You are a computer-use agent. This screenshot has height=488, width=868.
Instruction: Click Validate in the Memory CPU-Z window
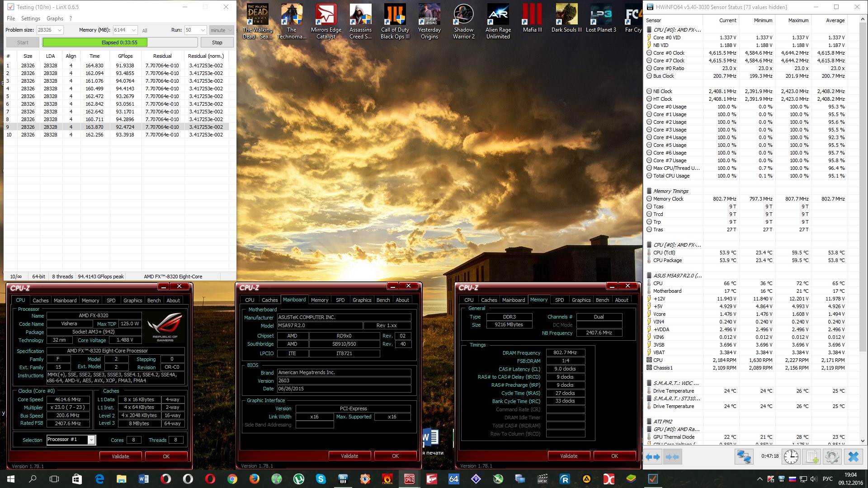pos(568,456)
